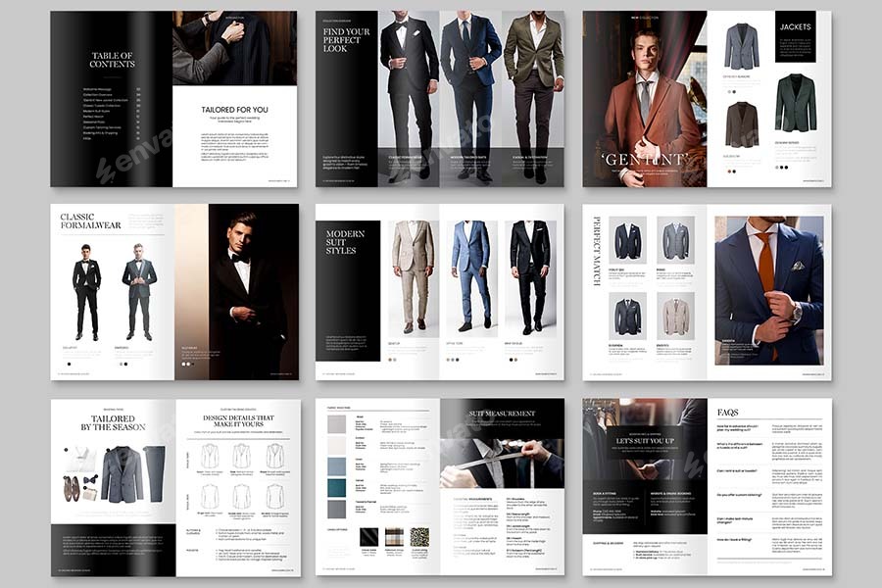
Task: Choose a color dot under the green blazer
Action: tap(777, 167)
